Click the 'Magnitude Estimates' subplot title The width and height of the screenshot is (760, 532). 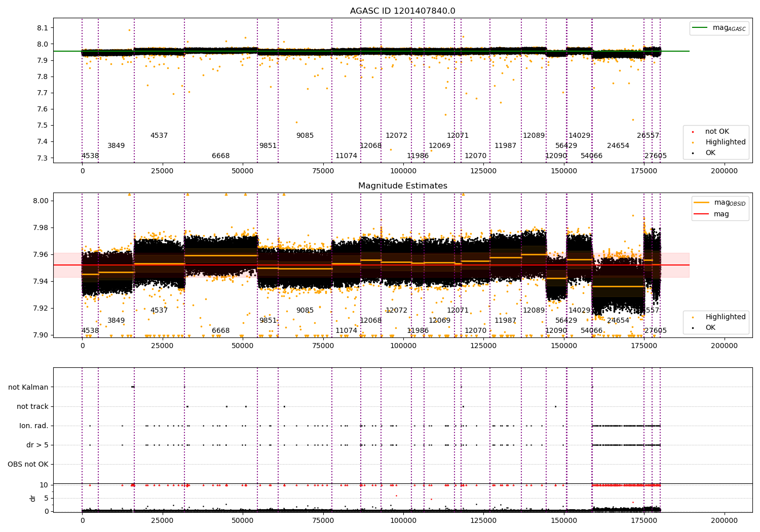402,186
